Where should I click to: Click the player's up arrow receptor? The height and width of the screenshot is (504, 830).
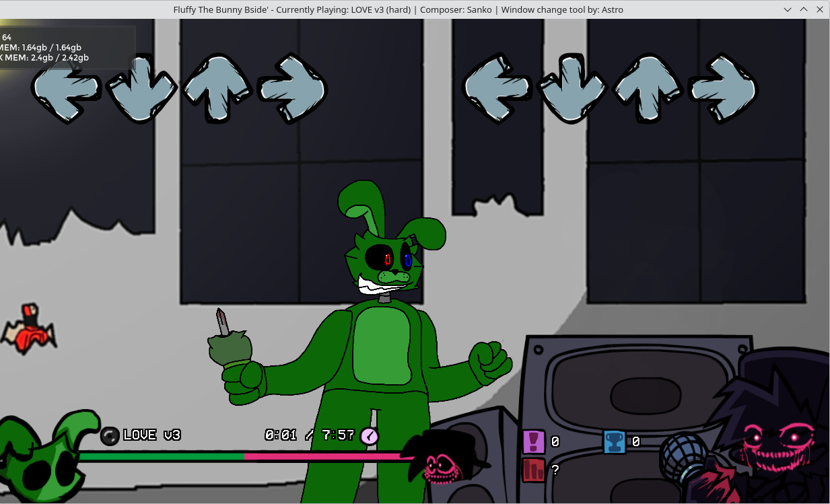[x=648, y=89]
